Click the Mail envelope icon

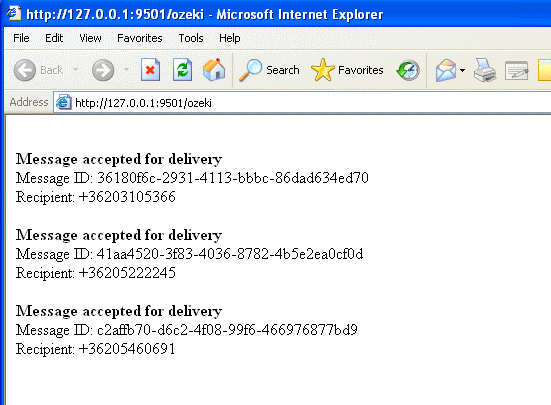pyautogui.click(x=446, y=70)
